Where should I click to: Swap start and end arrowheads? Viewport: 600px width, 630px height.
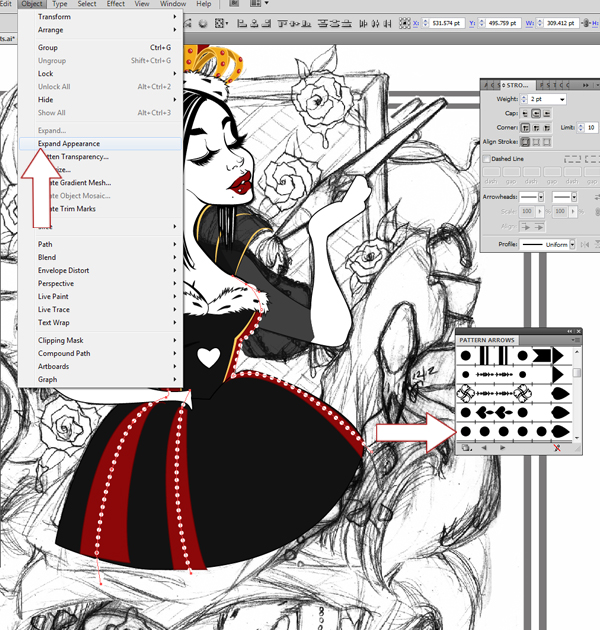(x=597, y=197)
